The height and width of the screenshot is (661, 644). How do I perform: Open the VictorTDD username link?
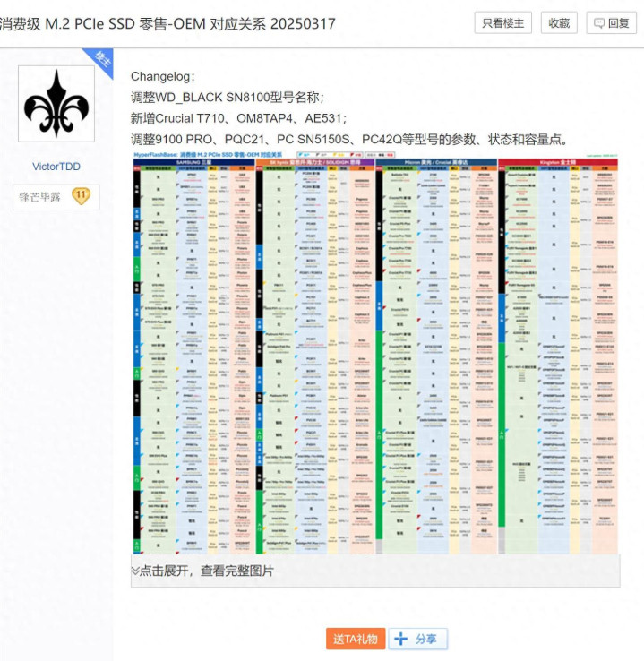(x=56, y=167)
